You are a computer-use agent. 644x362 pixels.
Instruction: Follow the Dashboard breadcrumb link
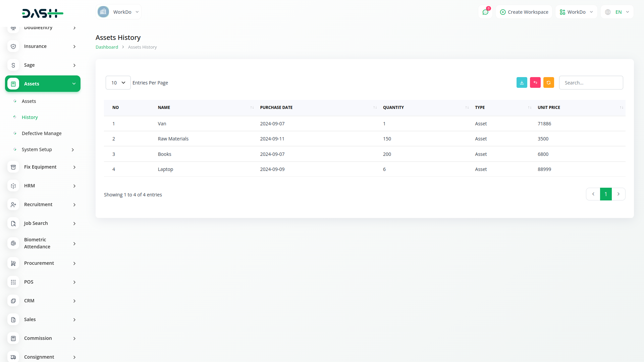[107, 47]
